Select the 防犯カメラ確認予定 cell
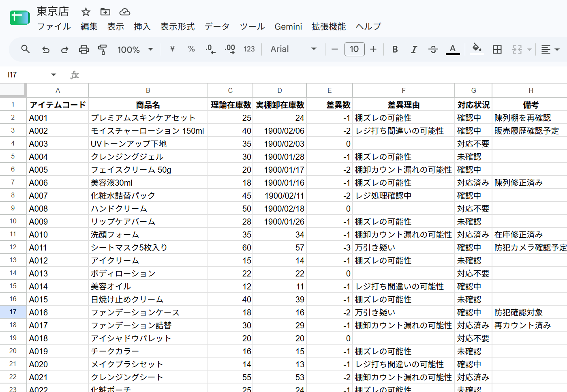 [530, 247]
